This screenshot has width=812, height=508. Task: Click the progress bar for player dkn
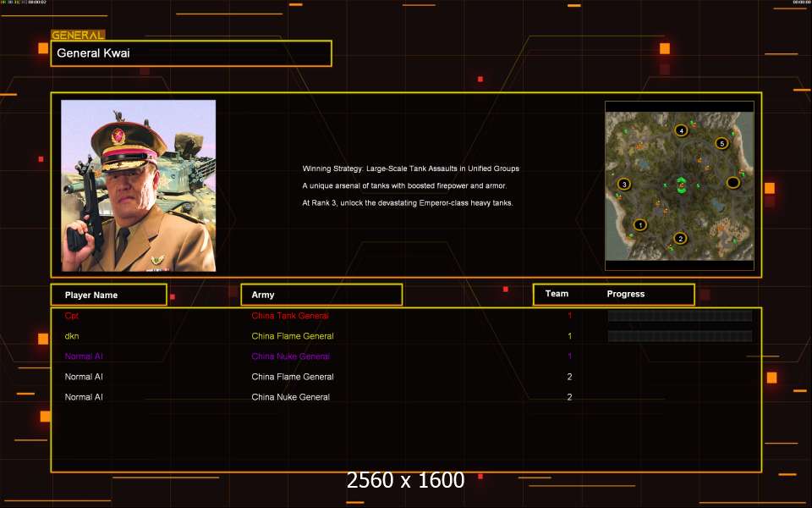coord(679,336)
